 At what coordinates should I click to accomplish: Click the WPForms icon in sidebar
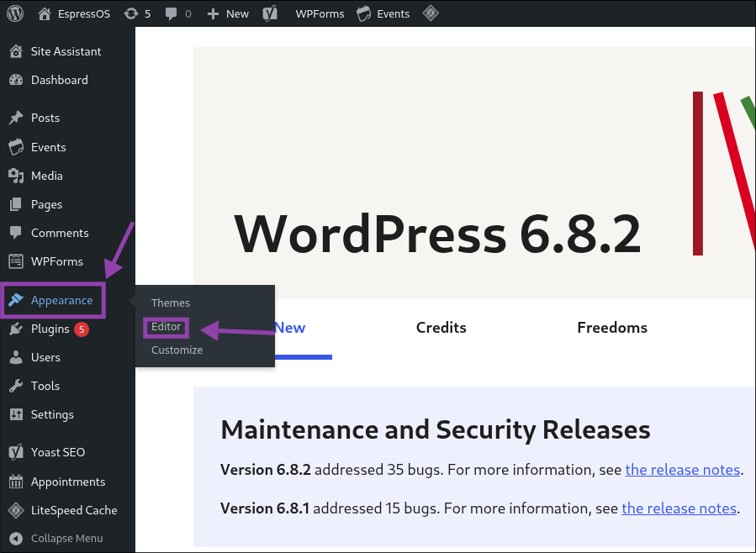point(16,261)
